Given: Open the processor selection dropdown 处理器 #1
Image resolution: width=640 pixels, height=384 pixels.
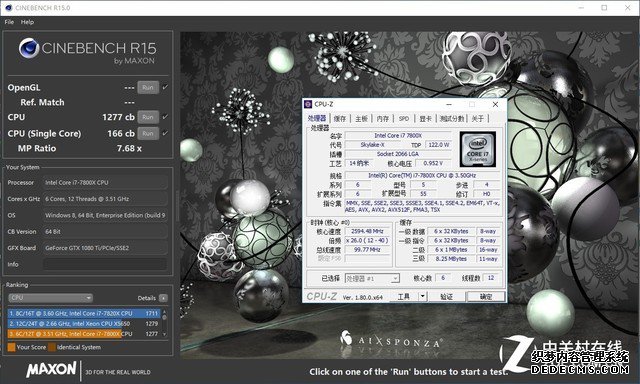Looking at the screenshot, I should click(372, 278).
